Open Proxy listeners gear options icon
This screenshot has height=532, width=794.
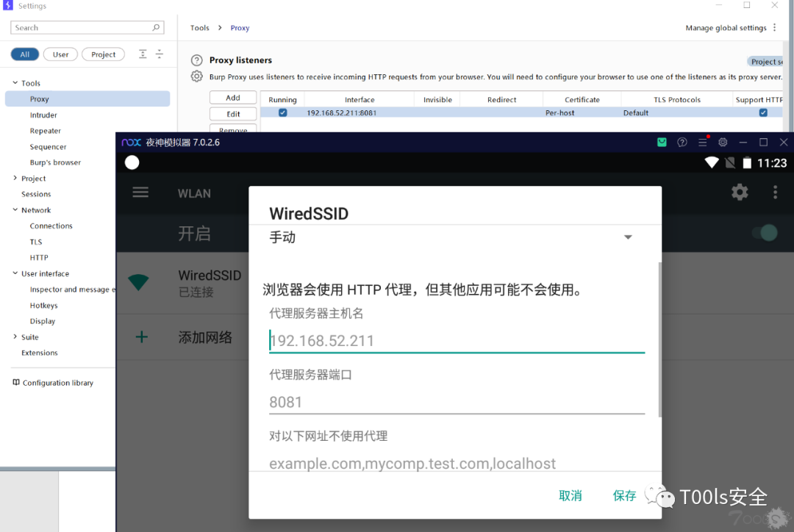click(x=196, y=76)
